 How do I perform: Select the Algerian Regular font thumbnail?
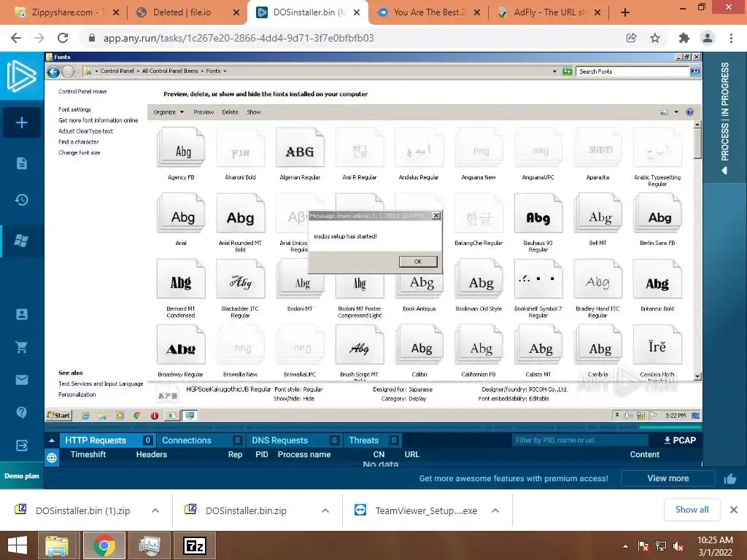(x=300, y=147)
